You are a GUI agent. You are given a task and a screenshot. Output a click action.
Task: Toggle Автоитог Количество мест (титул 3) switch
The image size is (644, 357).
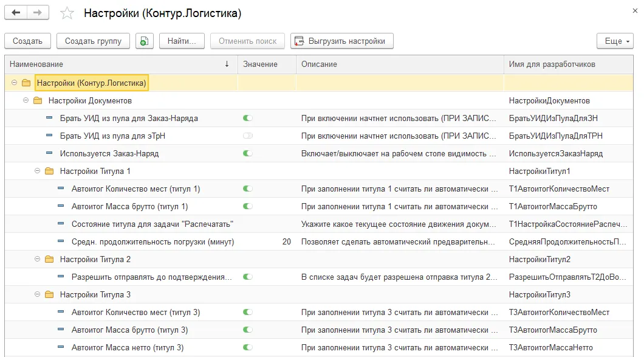click(248, 312)
